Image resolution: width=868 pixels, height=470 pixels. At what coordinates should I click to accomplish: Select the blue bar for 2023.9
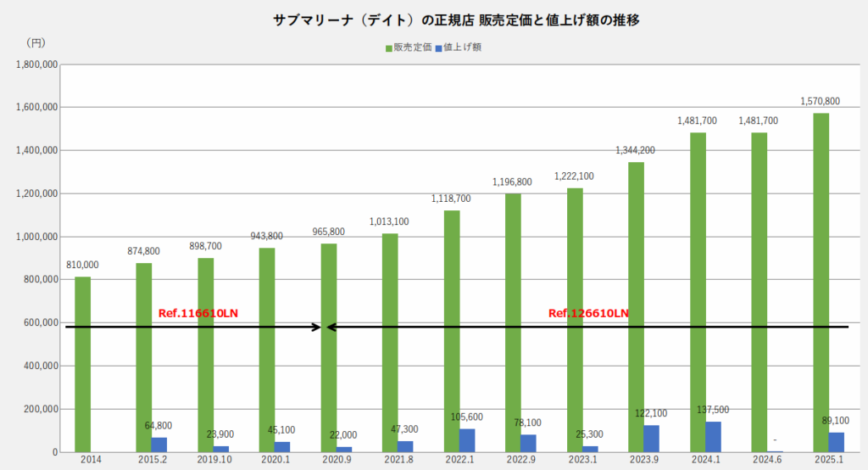[x=652, y=439]
